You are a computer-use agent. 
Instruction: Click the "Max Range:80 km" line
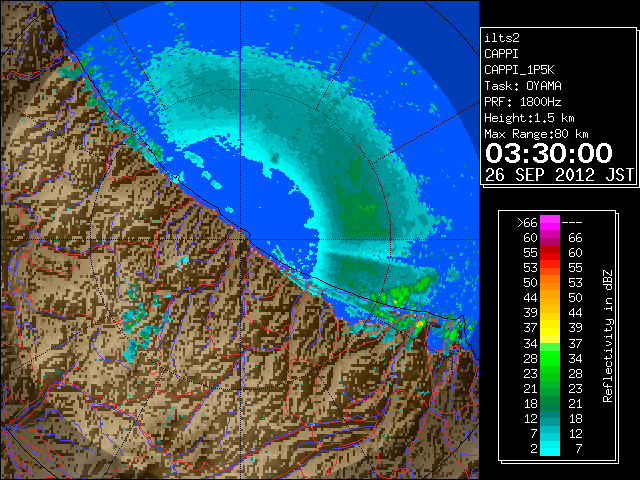point(536,134)
